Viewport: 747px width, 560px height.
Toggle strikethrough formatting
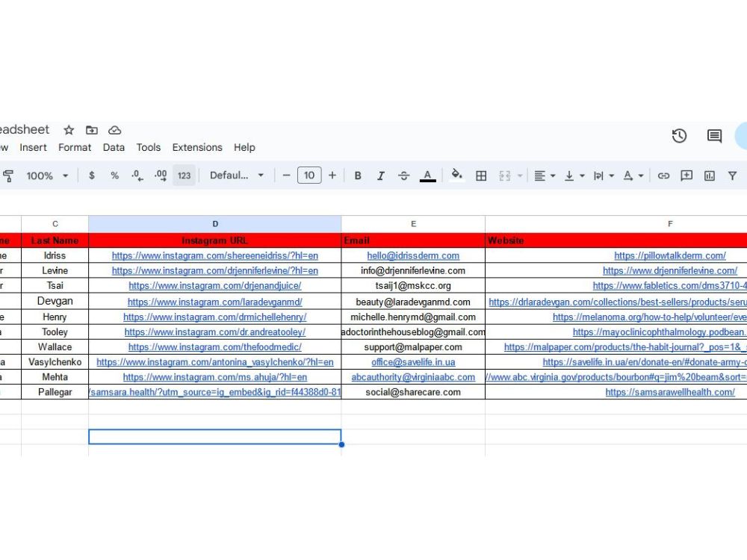coord(403,175)
